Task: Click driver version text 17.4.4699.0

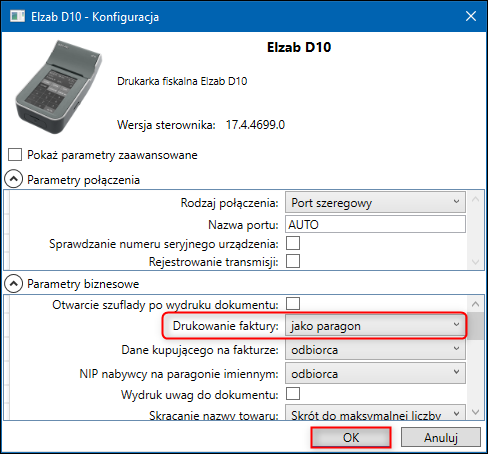Action: click(255, 125)
